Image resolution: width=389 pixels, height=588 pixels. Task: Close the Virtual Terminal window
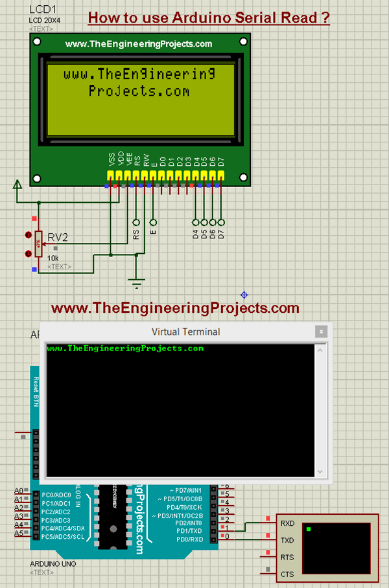320,332
